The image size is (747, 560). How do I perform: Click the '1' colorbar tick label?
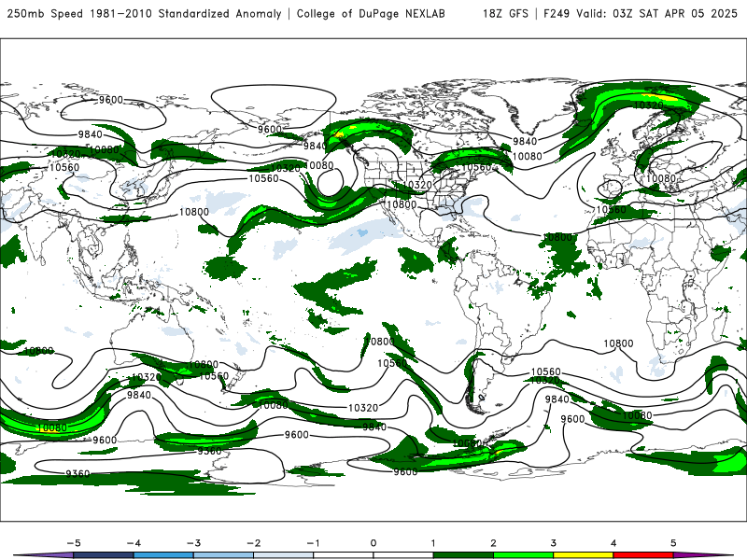[x=433, y=543]
